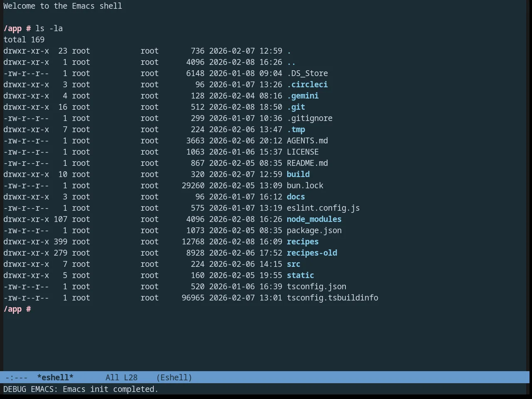Select the README.md file name
Image resolution: width=532 pixels, height=399 pixels.
click(x=307, y=163)
